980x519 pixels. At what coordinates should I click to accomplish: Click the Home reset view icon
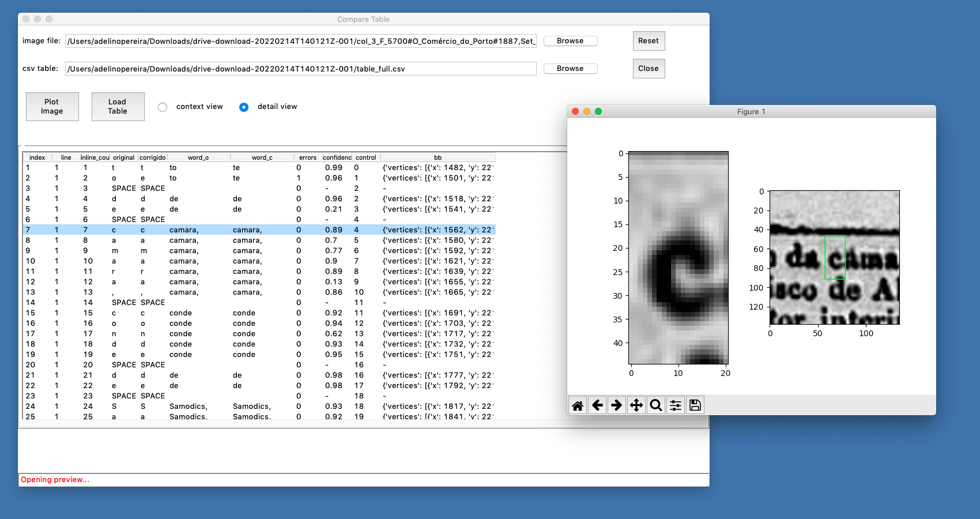pos(578,405)
